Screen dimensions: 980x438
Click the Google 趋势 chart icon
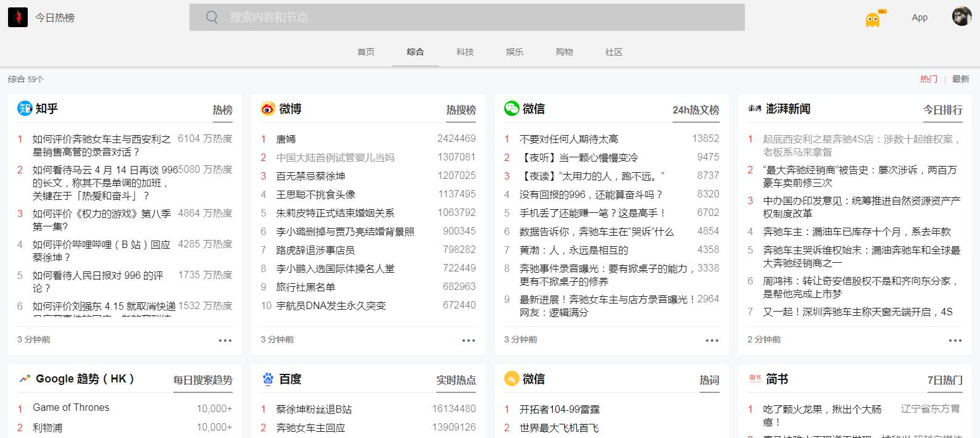click(x=25, y=379)
